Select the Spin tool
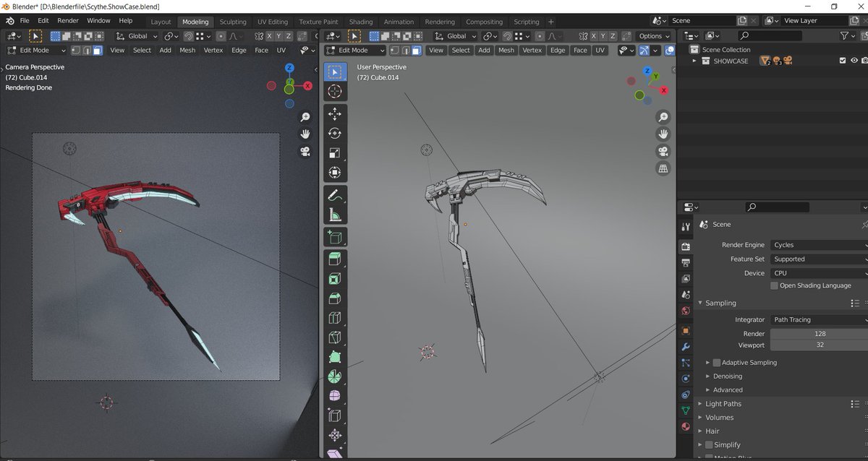This screenshot has height=461, width=868. pyautogui.click(x=335, y=376)
